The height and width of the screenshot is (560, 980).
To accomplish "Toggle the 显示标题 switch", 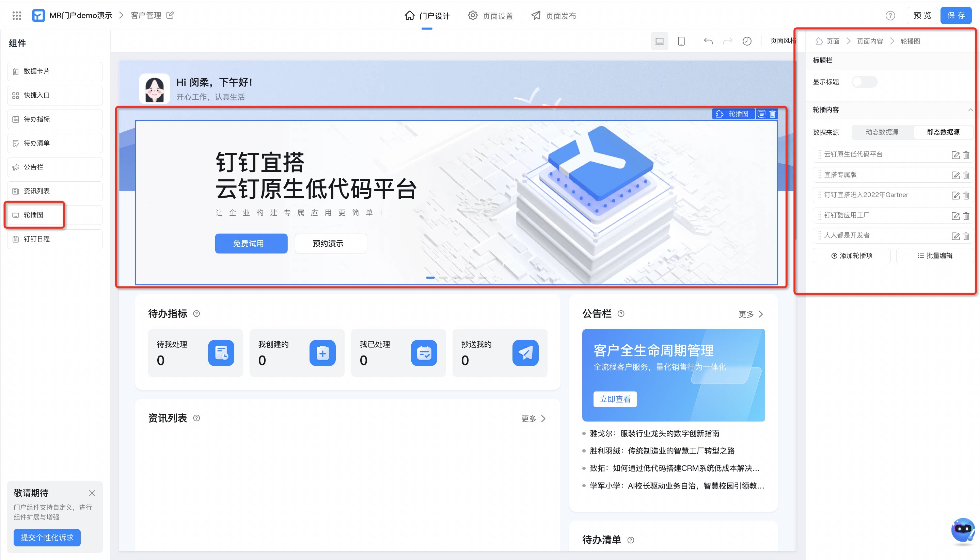I will (x=864, y=82).
